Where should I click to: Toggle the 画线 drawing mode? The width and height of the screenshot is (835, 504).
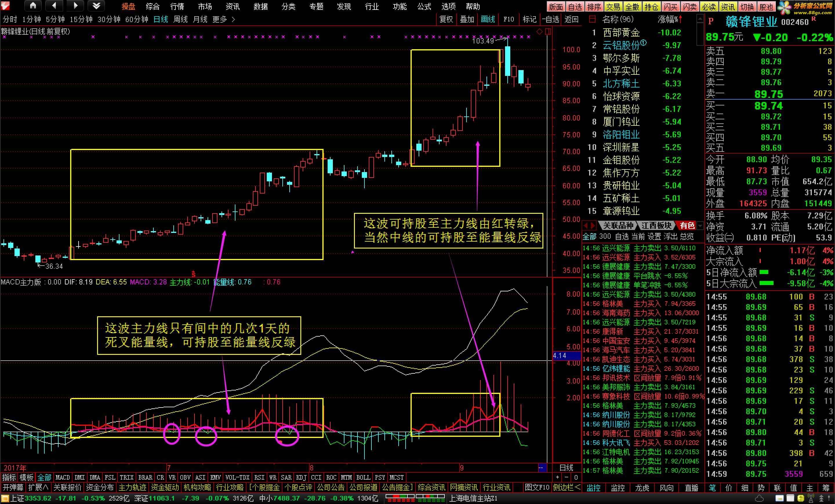[x=488, y=19]
